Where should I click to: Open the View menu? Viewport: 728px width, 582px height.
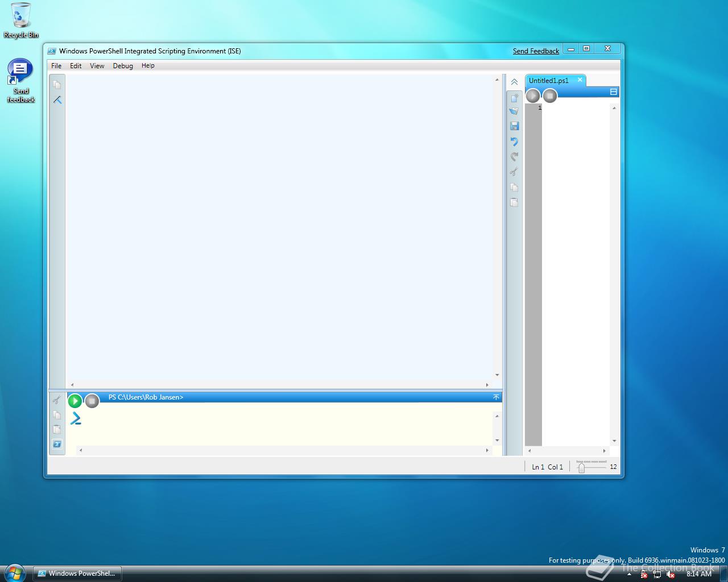[x=97, y=66]
